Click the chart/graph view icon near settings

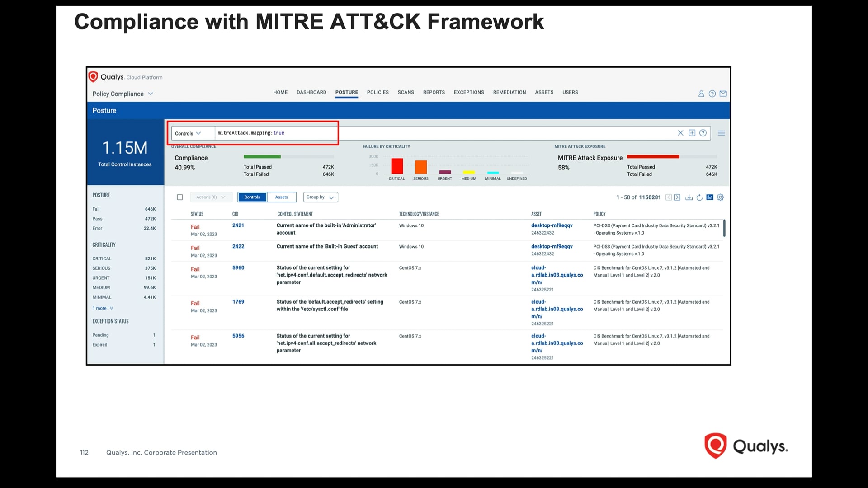709,197
